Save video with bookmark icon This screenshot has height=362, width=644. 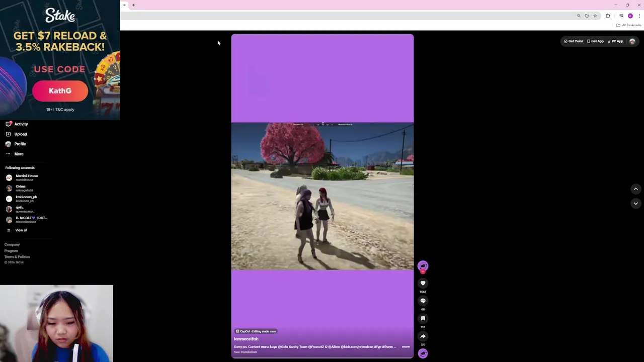tap(423, 318)
